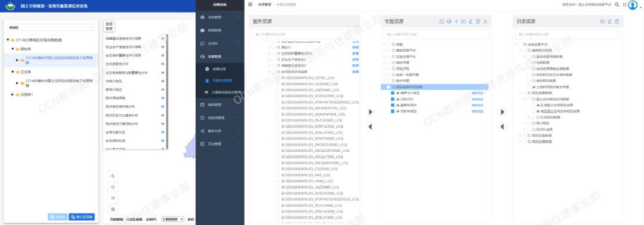Check the DZSJGISDATA.ZG_CZTXD_LCQ checkbox
This screenshot has width=644, height=225.
coord(278,77)
